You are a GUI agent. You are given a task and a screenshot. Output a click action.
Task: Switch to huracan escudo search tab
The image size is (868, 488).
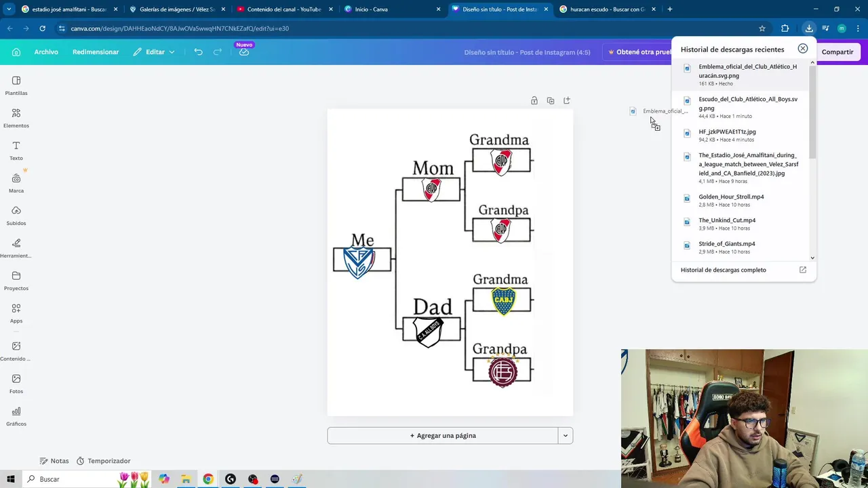click(x=608, y=9)
